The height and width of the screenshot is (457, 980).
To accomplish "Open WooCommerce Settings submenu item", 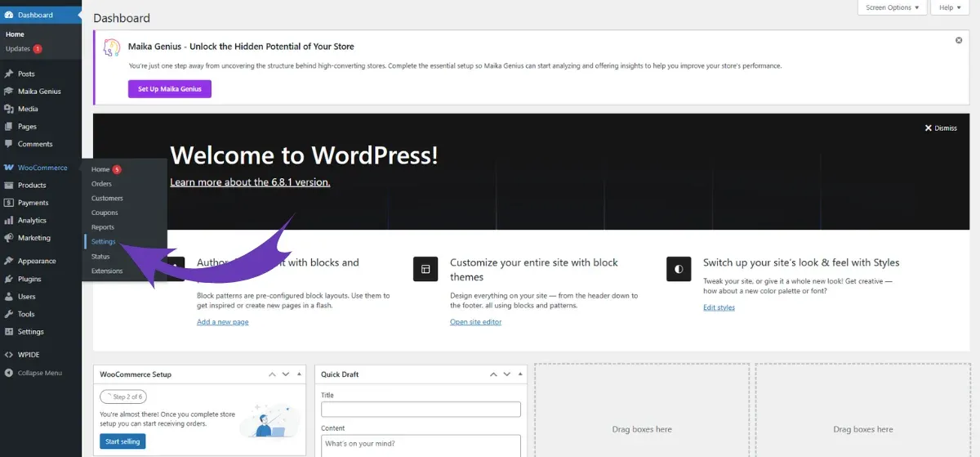I will (x=104, y=242).
